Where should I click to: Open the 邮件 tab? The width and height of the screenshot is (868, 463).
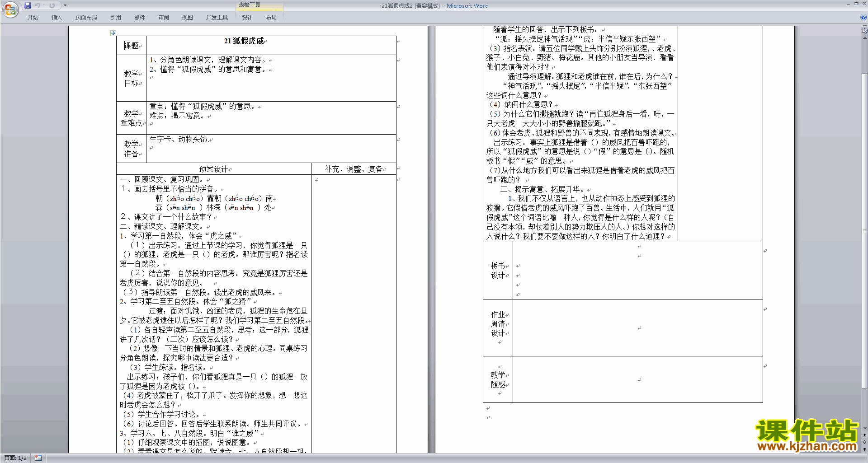(x=140, y=17)
